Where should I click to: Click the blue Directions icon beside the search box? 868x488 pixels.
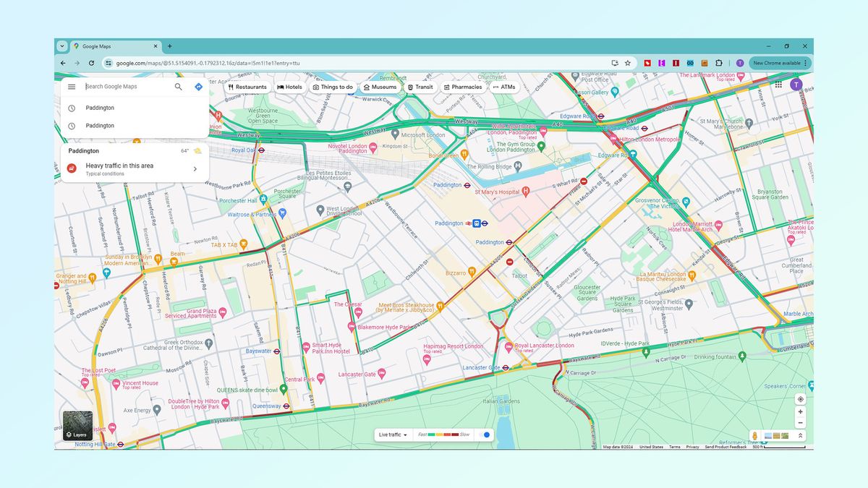click(197, 86)
